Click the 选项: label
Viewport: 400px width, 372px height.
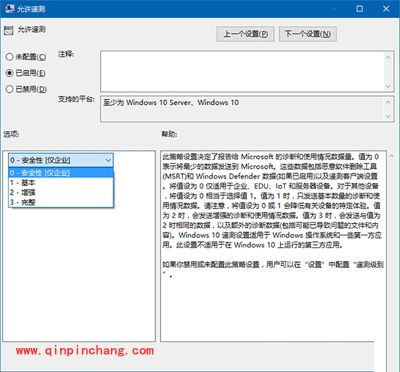(x=11, y=134)
